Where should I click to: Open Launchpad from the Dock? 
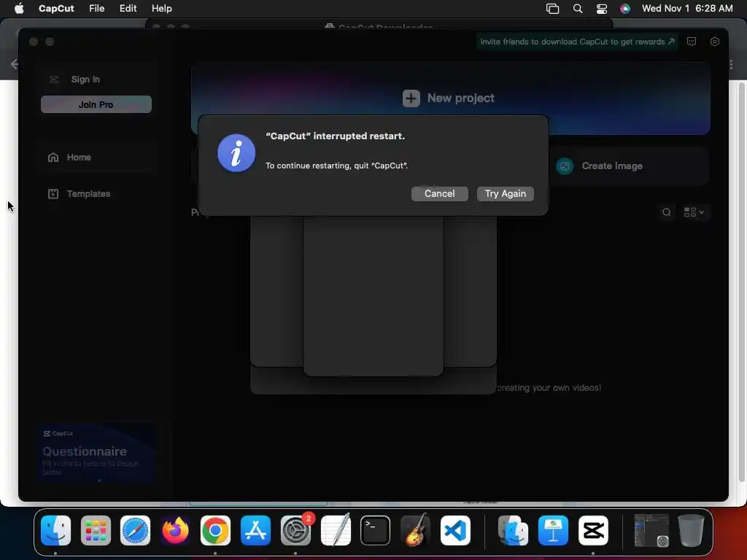click(96, 530)
